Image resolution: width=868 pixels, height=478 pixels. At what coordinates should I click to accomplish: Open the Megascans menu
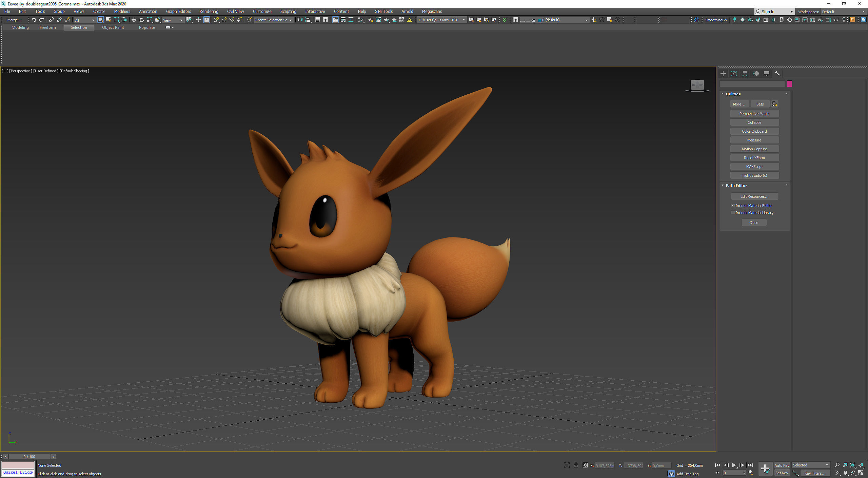[x=432, y=12]
